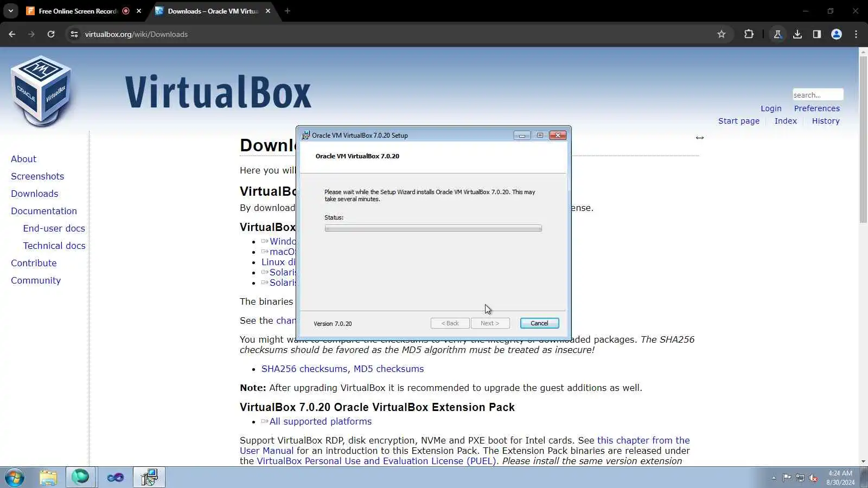
Task: Minimize the VirtualBox Setup dialog
Action: click(522, 136)
